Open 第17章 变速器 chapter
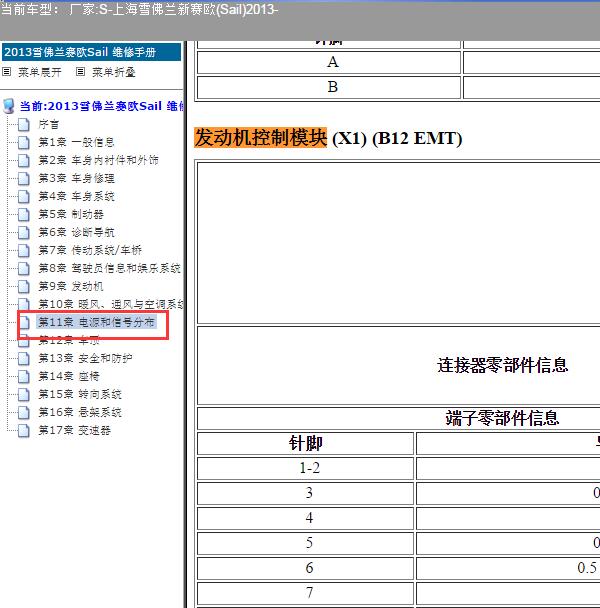The image size is (600, 608). 74,430
